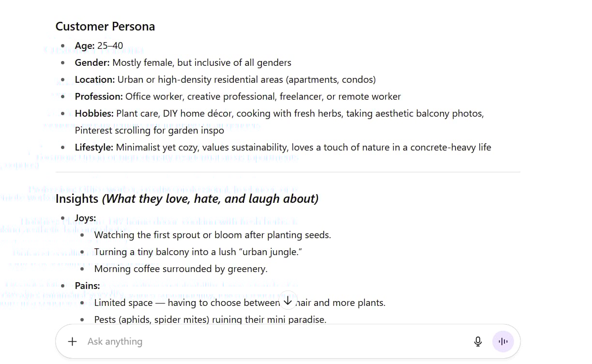Click the "Watching the first sprout" bullet text

click(x=213, y=235)
